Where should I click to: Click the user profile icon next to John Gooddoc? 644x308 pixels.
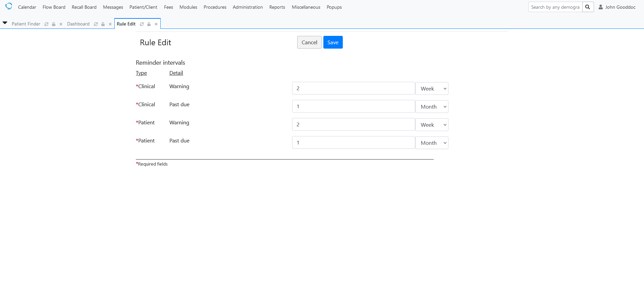(x=600, y=7)
